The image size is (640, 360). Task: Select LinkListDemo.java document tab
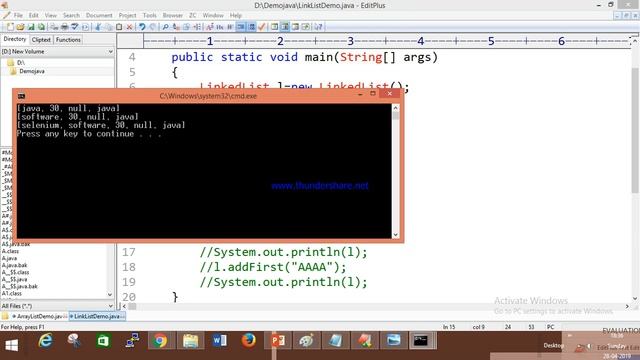point(97,316)
